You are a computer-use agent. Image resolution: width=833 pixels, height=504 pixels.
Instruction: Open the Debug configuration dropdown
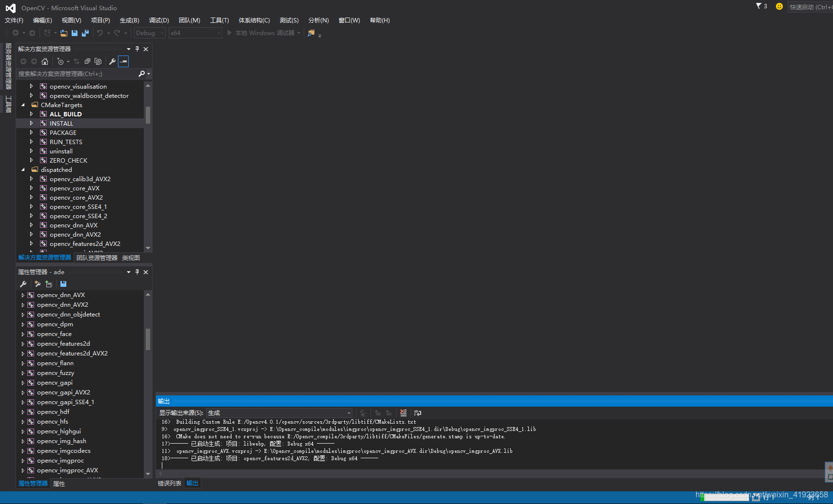(150, 33)
